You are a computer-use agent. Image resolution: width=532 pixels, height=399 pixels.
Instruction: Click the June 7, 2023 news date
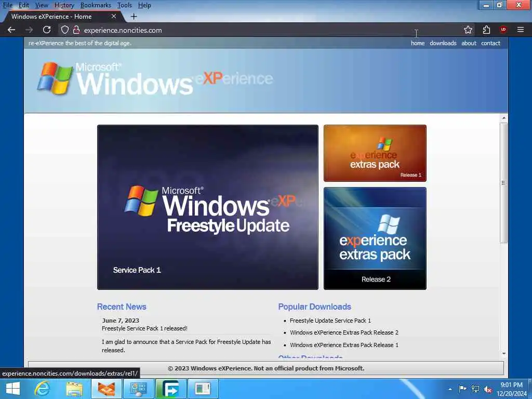[121, 320]
